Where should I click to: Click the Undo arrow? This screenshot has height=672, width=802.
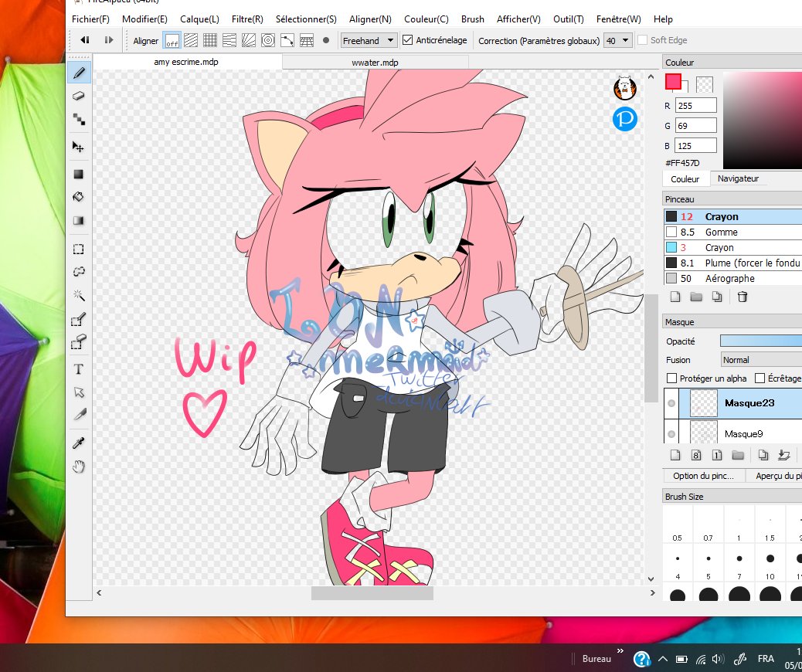pyautogui.click(x=85, y=40)
